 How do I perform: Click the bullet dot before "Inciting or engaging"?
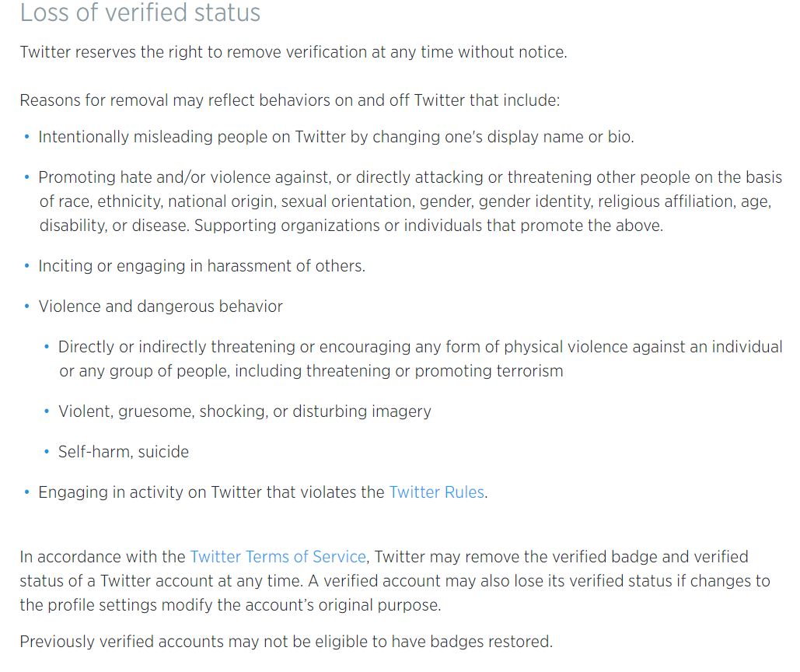[x=27, y=266]
